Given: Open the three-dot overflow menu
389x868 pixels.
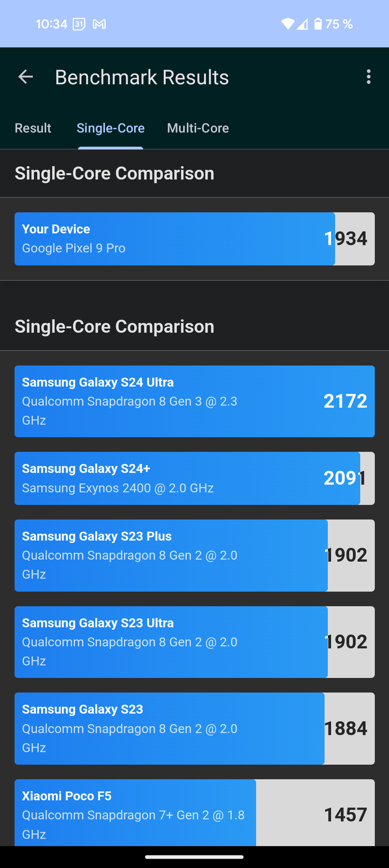Looking at the screenshot, I should tap(368, 77).
